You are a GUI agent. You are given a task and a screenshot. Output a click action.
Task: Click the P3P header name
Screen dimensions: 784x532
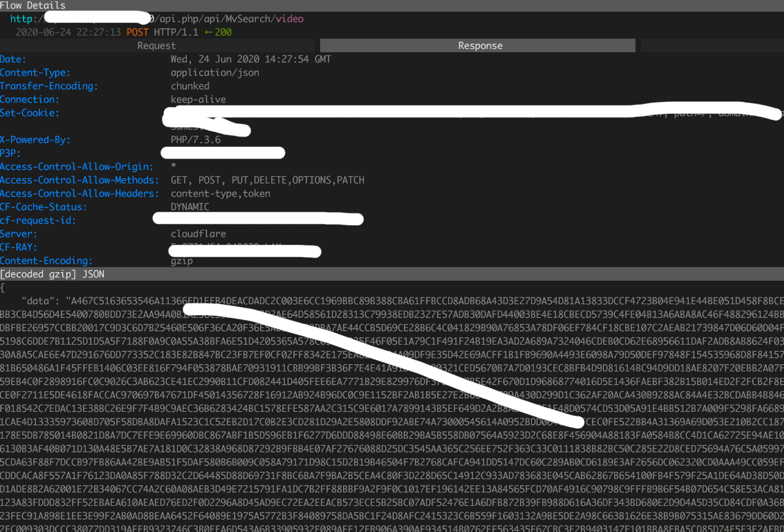tap(11, 153)
